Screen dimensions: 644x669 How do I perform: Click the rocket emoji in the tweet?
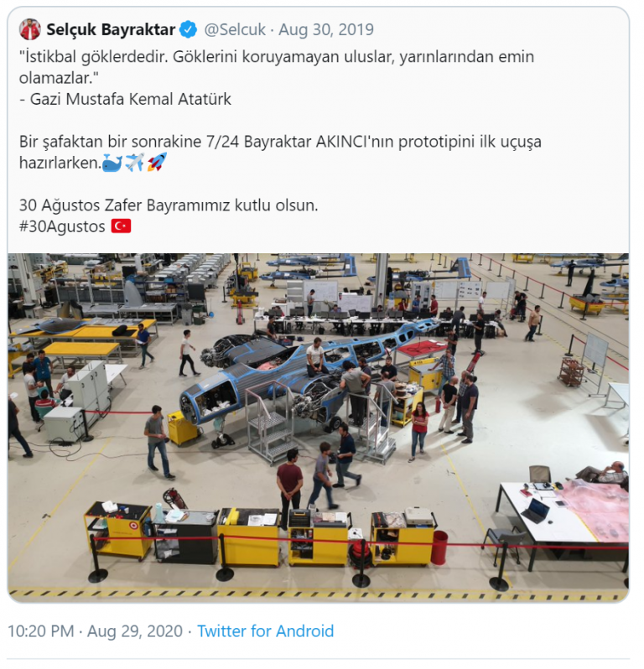pos(157,163)
